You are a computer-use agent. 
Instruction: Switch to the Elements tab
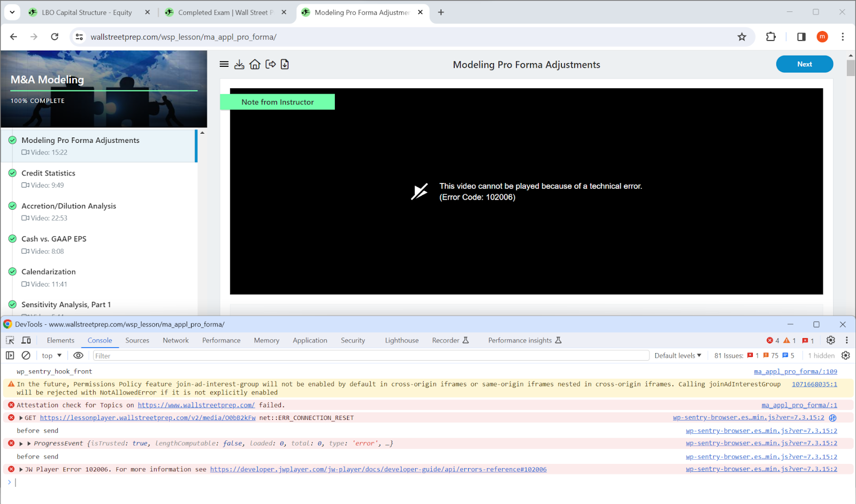tap(60, 340)
